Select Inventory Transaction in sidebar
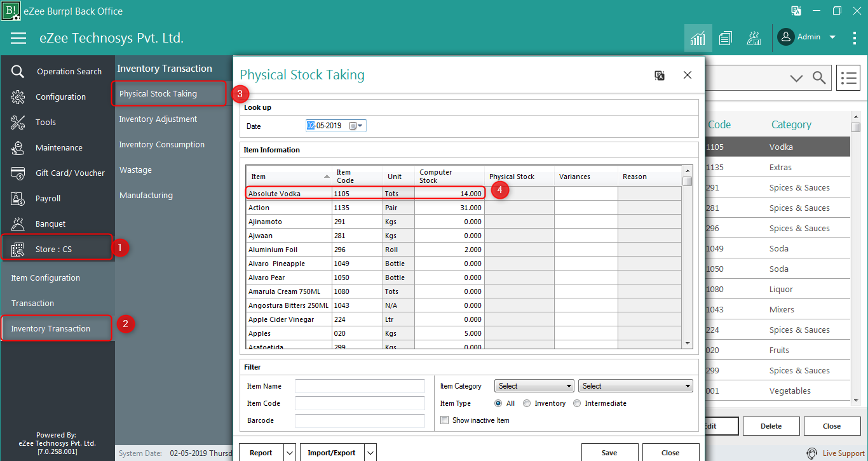Image resolution: width=868 pixels, height=461 pixels. 56,328
